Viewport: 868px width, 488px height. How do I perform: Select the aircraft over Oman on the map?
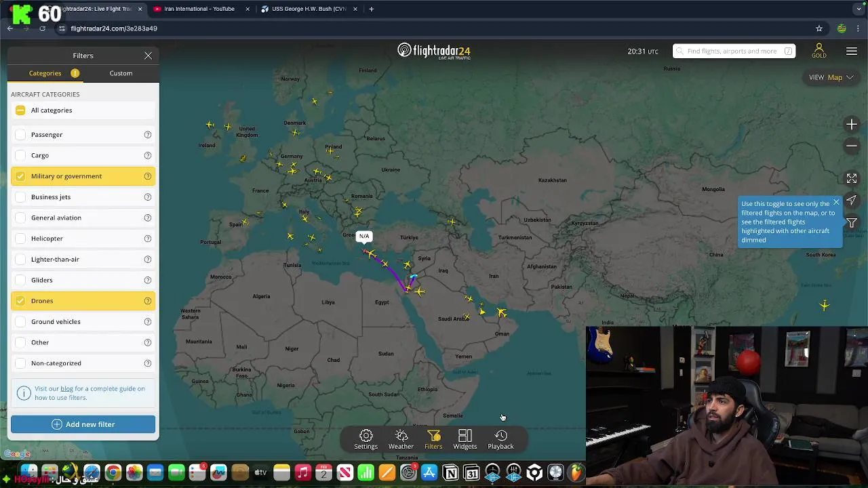tap(502, 312)
